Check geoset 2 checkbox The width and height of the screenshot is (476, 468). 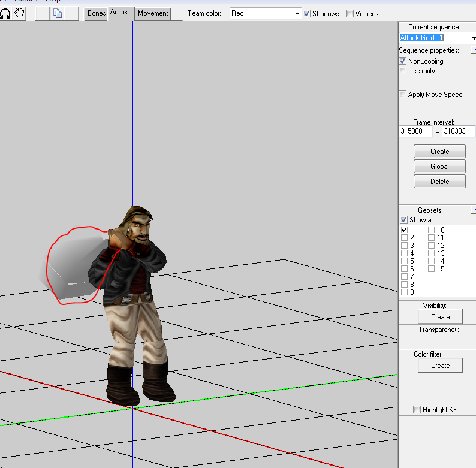[x=404, y=238]
